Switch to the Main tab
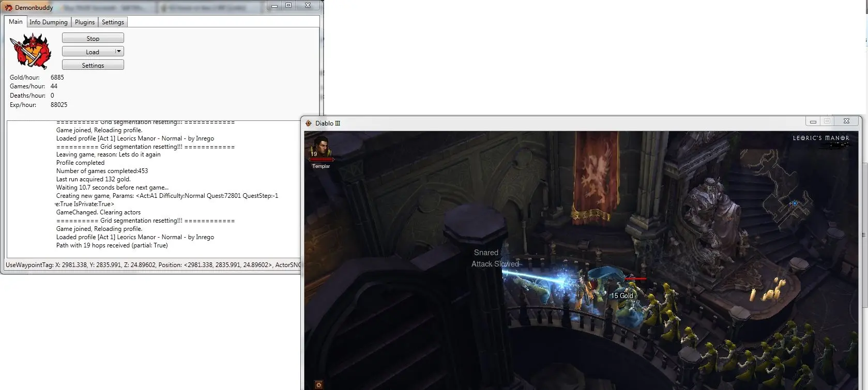The width and height of the screenshot is (868, 390). coord(16,22)
